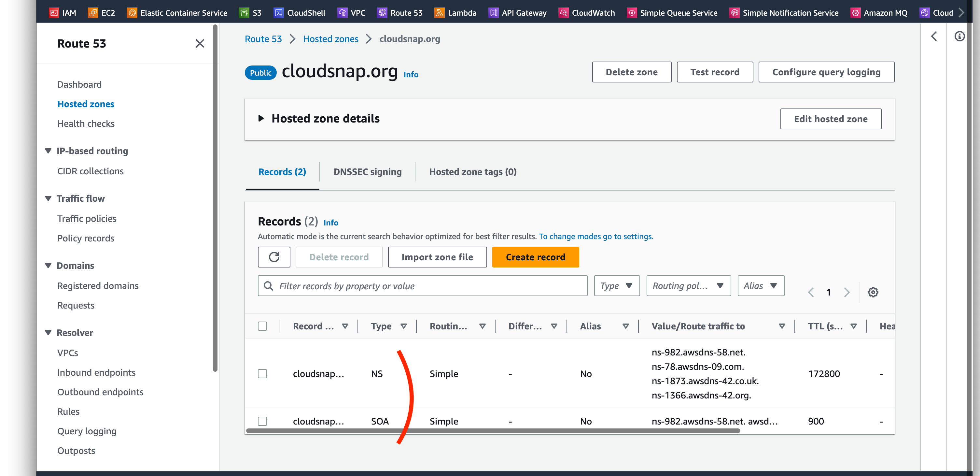Click the Import zone file button
This screenshot has width=980, height=476.
click(x=437, y=257)
